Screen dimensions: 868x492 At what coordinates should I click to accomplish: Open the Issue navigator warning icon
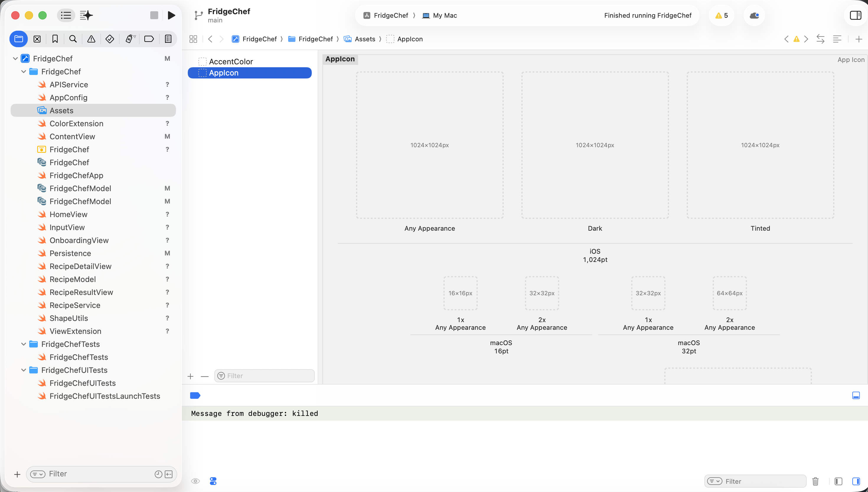91,39
